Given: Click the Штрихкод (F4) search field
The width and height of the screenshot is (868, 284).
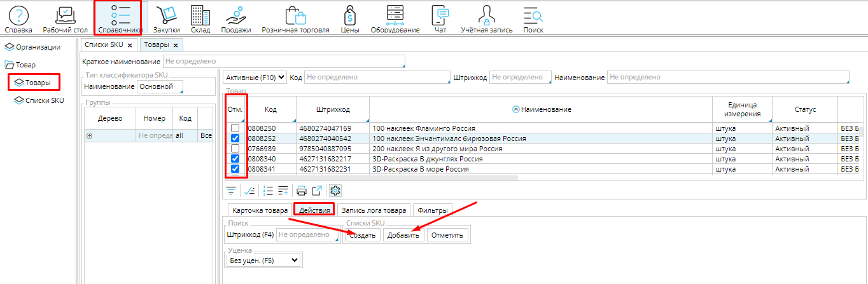Looking at the screenshot, I should click(x=307, y=235).
